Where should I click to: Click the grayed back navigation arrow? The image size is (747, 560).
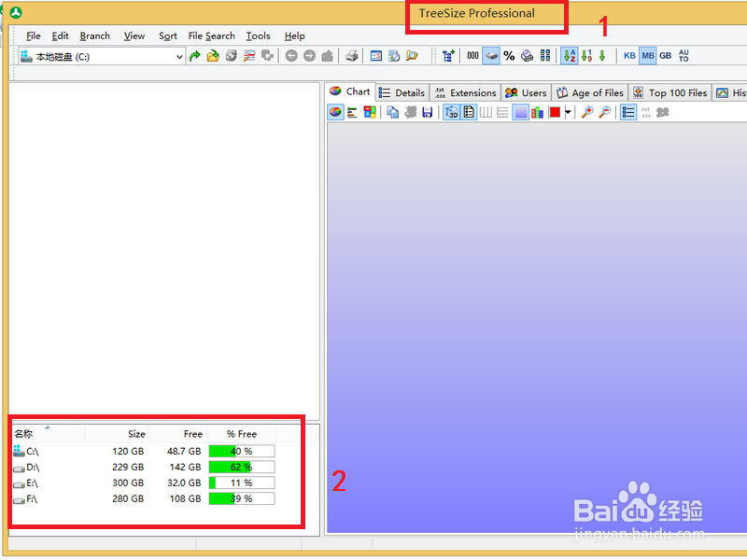coord(291,56)
